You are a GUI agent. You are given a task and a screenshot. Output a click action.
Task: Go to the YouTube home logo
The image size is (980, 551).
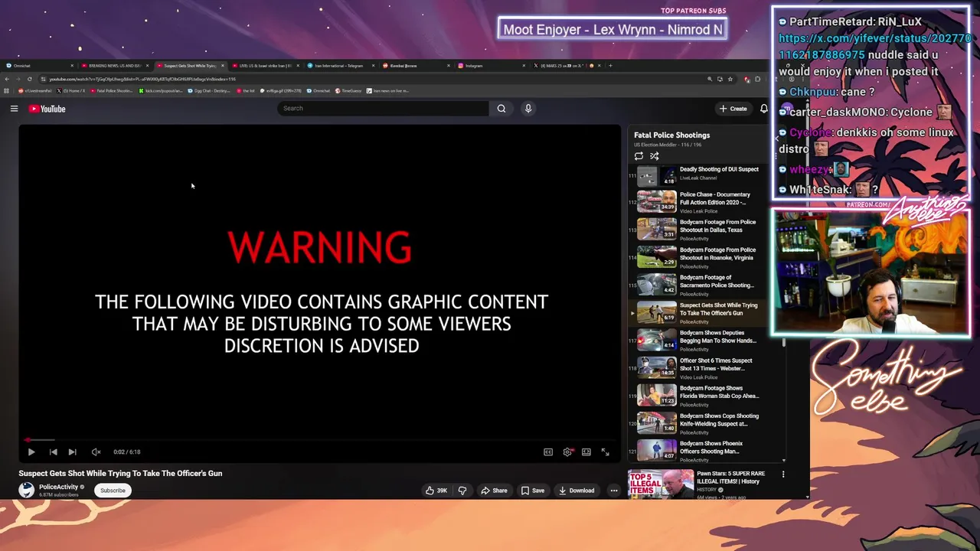pos(47,109)
